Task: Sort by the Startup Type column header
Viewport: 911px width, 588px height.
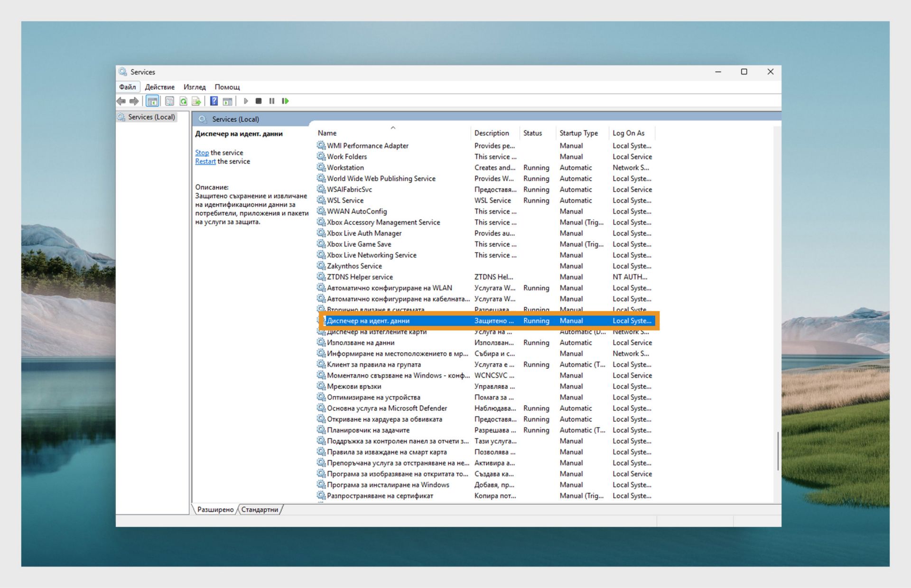Action: coord(578,133)
